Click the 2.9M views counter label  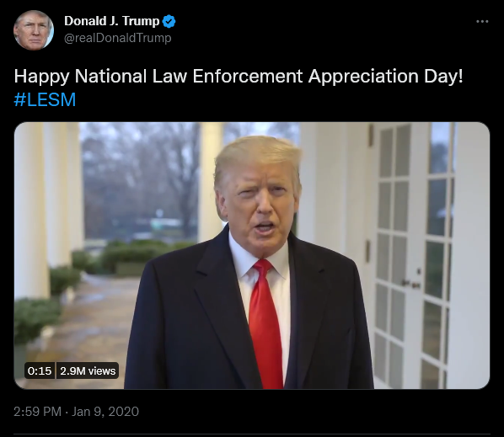(x=88, y=370)
